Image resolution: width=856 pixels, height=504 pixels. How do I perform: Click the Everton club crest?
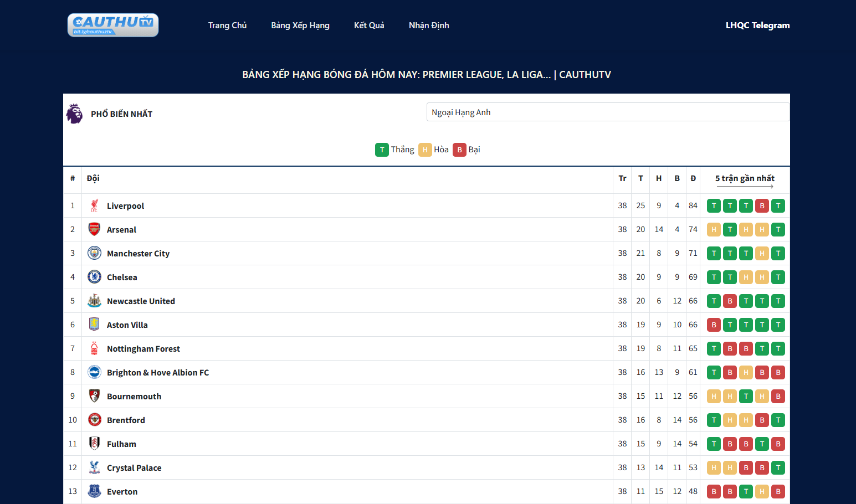point(94,491)
